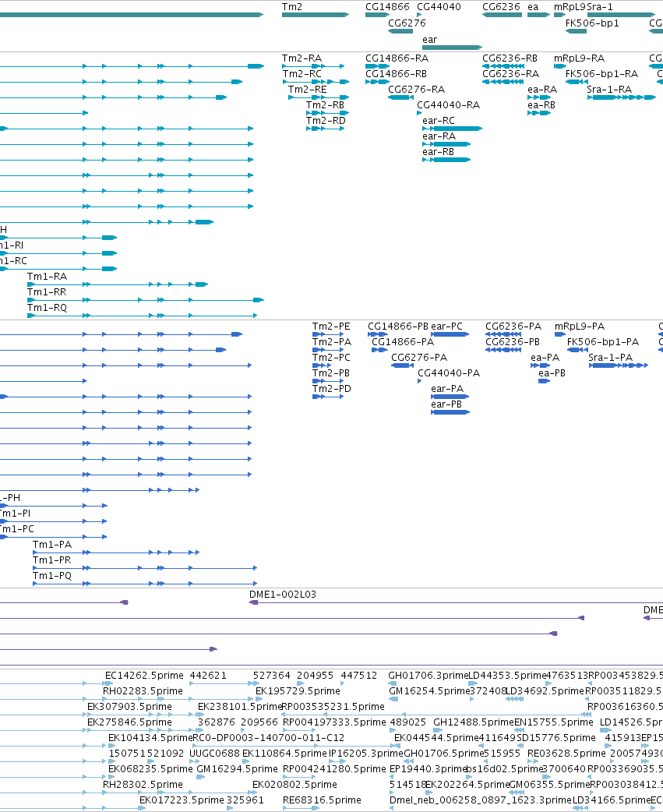Click protein Tm2-PD
The image size is (663, 812).
coord(328,397)
